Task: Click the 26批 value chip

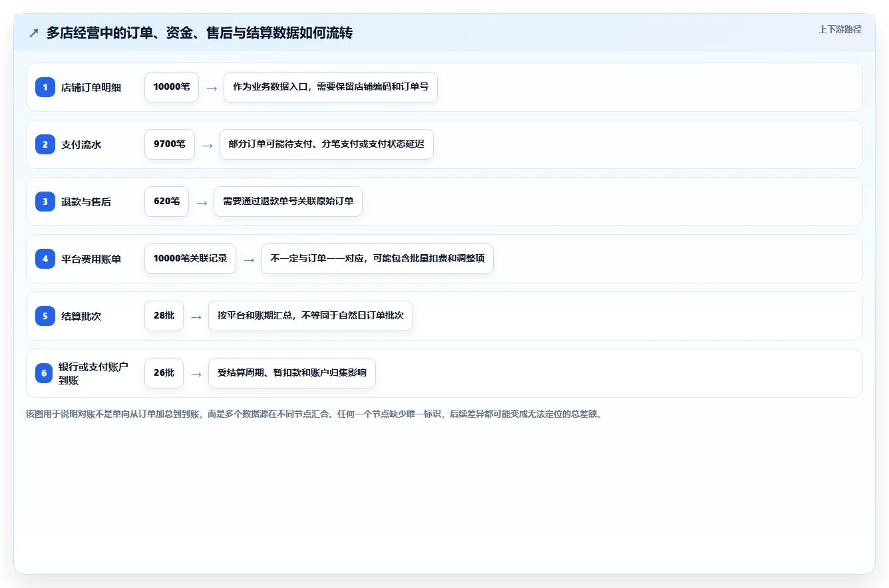Action: point(164,373)
